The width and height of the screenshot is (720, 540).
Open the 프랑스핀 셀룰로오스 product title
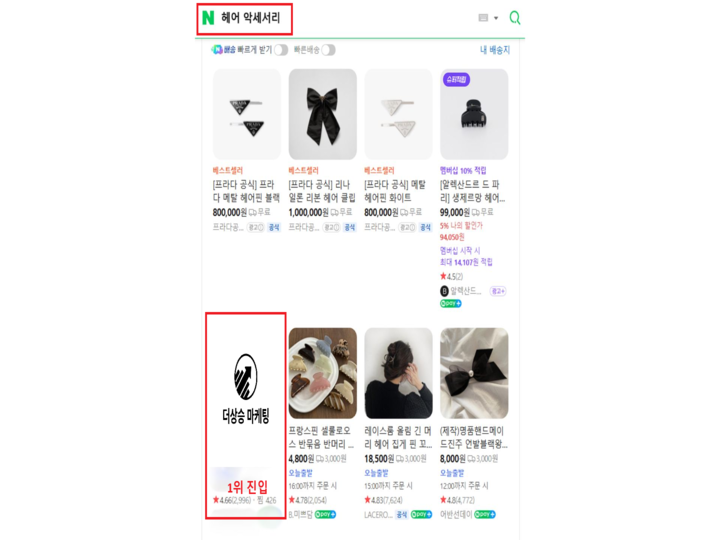pos(321,437)
